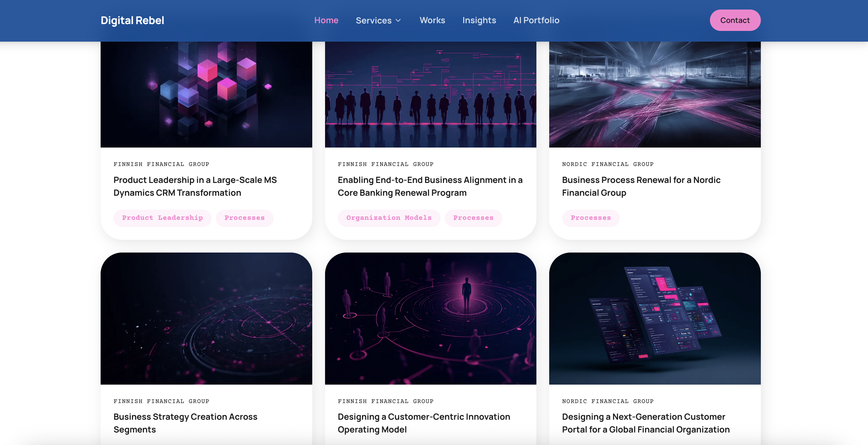
Task: Open the radar circles thumbnail
Action: 206,318
